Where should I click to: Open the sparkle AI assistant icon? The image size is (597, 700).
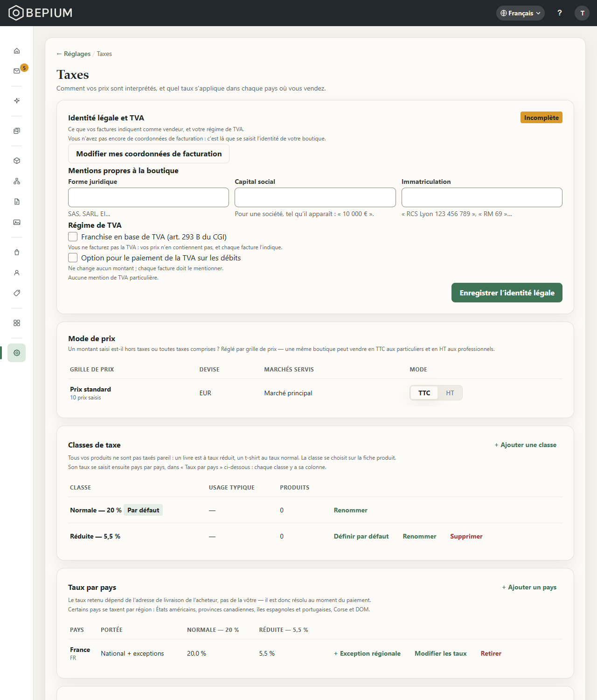[x=17, y=101]
